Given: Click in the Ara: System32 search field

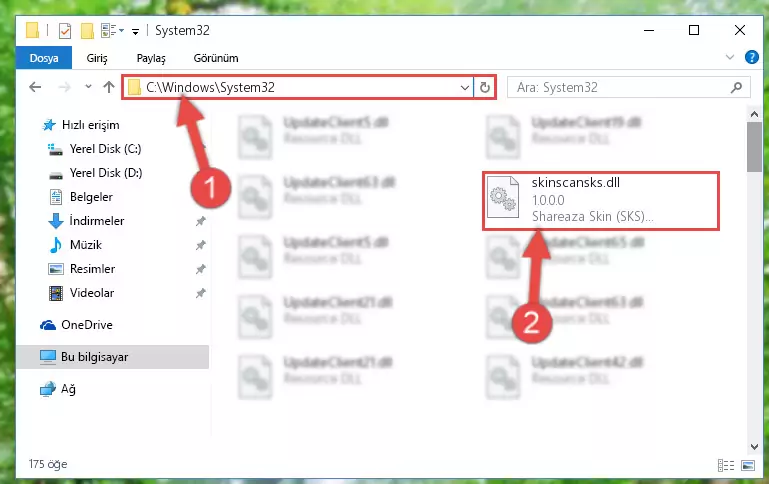Looking at the screenshot, I should click(x=620, y=87).
